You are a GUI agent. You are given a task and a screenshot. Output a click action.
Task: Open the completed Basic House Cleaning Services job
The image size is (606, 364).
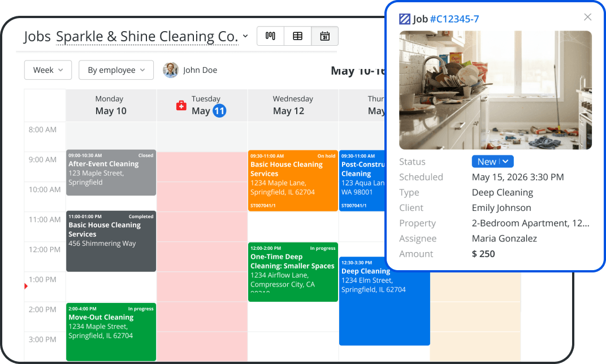pyautogui.click(x=111, y=241)
